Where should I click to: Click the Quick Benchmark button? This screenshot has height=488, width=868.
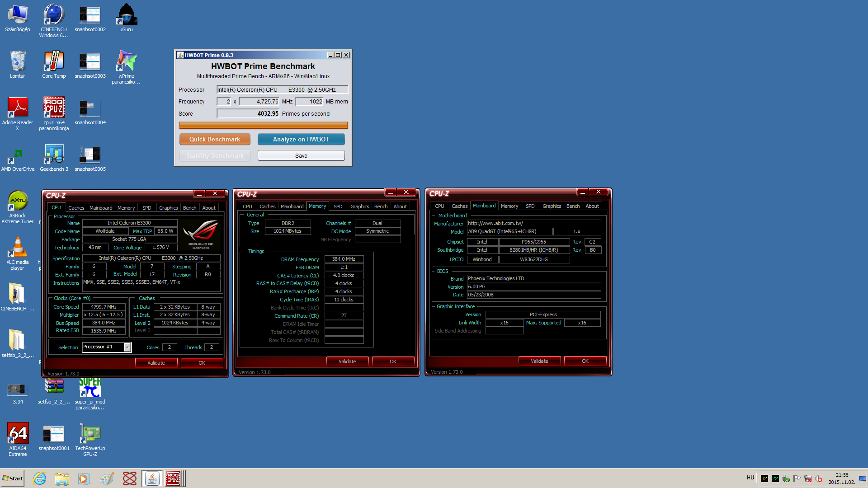(215, 139)
